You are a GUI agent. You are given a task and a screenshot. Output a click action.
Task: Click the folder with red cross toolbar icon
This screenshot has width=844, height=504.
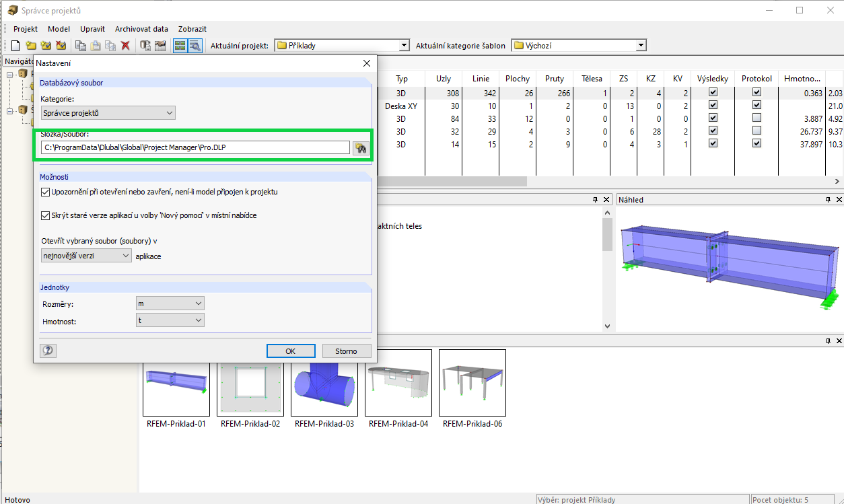(61, 46)
